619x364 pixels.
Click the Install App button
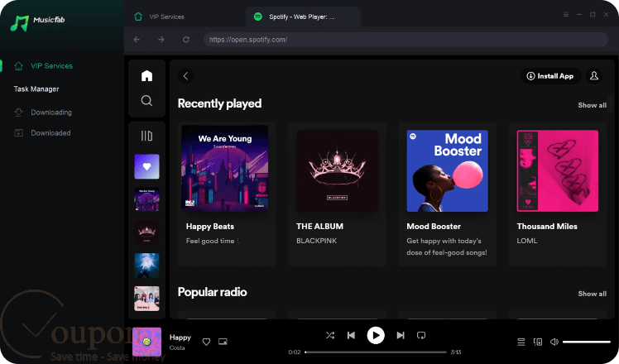550,76
